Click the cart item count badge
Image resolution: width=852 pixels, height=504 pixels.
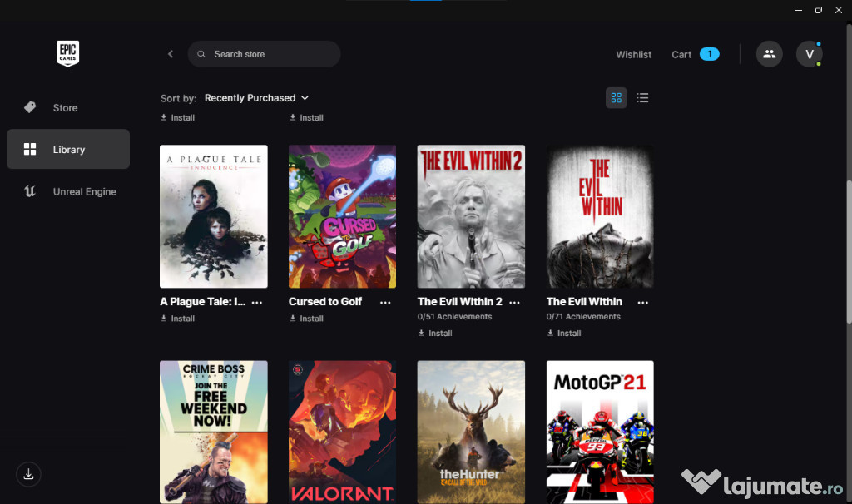709,54
